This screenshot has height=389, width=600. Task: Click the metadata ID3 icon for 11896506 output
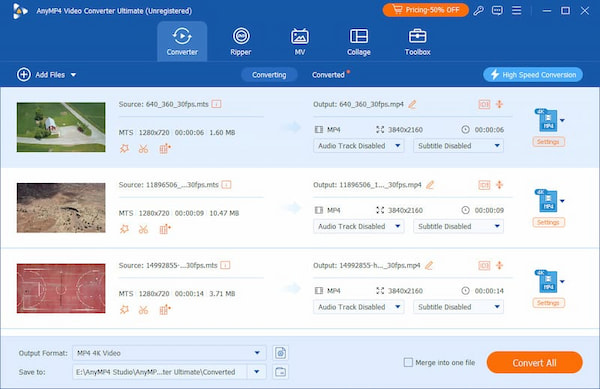pos(484,185)
